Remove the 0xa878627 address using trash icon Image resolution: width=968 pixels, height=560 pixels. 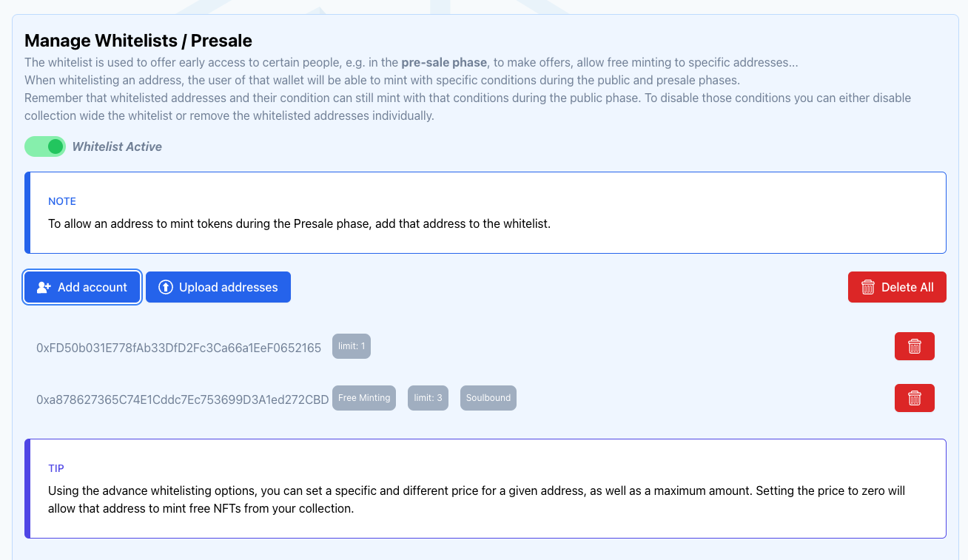point(914,398)
